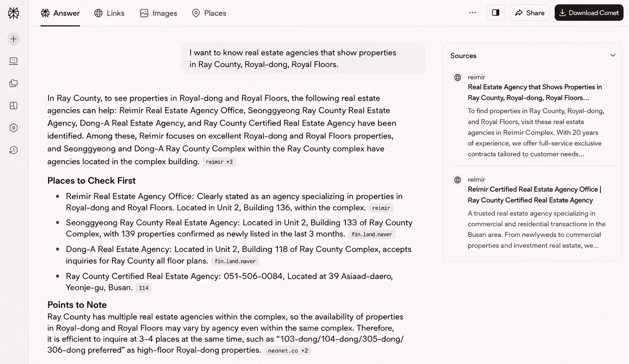The width and height of the screenshot is (629, 364).
Task: Collapse the Sources panel chevron
Action: pyautogui.click(x=613, y=55)
